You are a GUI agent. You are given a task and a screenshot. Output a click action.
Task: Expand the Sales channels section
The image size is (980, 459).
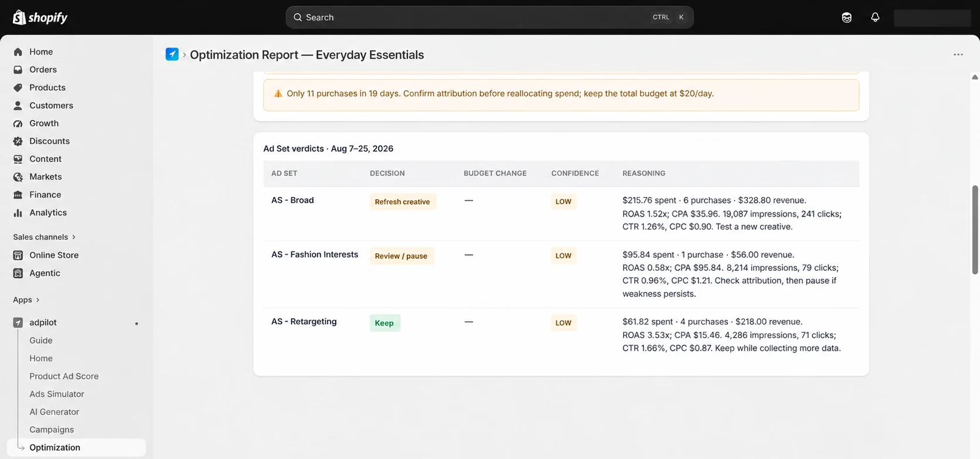click(45, 237)
